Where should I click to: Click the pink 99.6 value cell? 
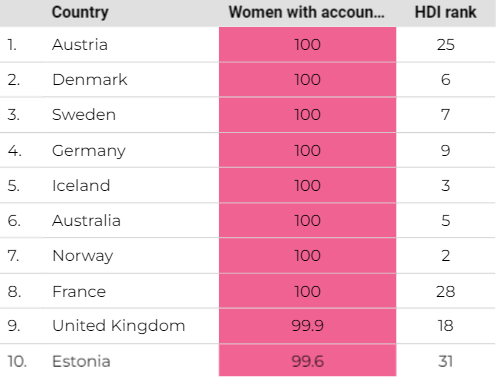[307, 360]
